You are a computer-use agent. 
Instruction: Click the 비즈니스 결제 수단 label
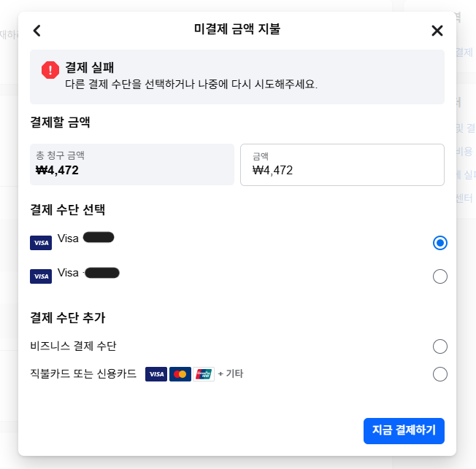click(x=73, y=346)
